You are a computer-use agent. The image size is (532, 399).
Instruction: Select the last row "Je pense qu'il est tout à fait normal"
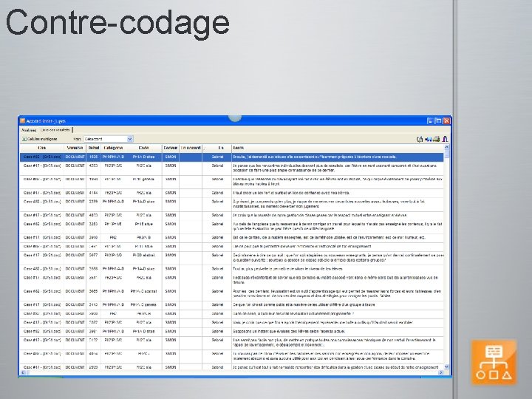coord(232,367)
